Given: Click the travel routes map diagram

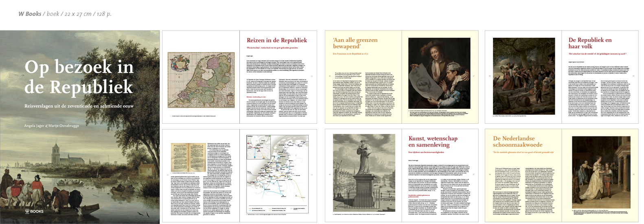Looking at the screenshot, I should click(x=277, y=174).
